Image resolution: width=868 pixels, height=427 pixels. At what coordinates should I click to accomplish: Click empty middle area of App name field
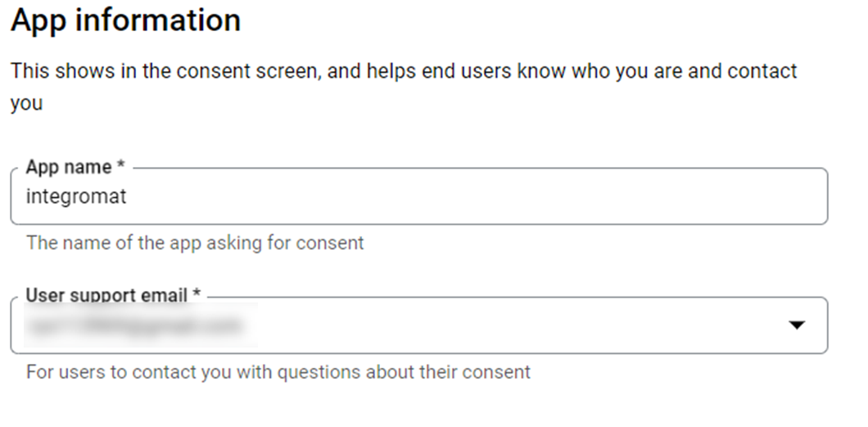pos(459,197)
